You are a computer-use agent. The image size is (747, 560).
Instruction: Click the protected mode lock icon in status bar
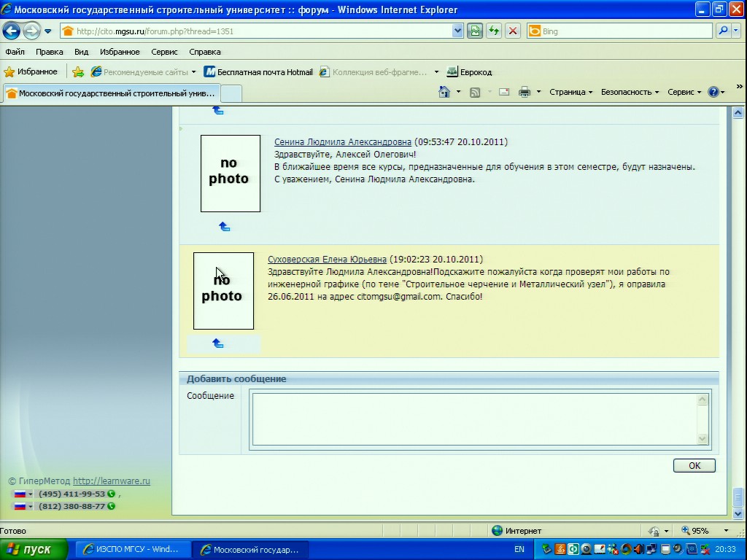click(654, 531)
